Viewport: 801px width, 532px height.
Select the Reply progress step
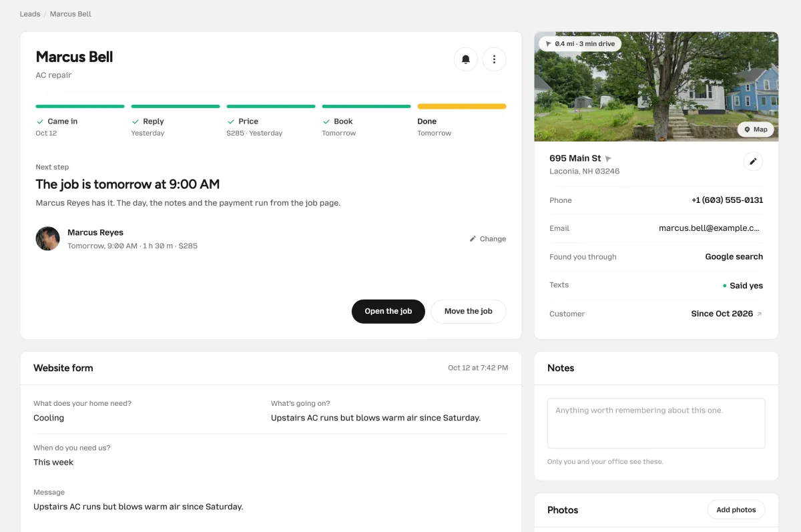(x=176, y=121)
